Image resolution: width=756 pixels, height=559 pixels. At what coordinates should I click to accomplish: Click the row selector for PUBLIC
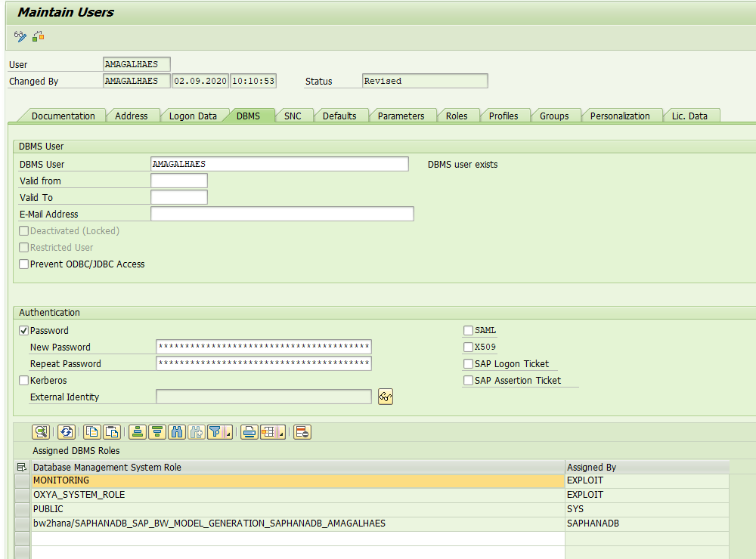(22, 509)
